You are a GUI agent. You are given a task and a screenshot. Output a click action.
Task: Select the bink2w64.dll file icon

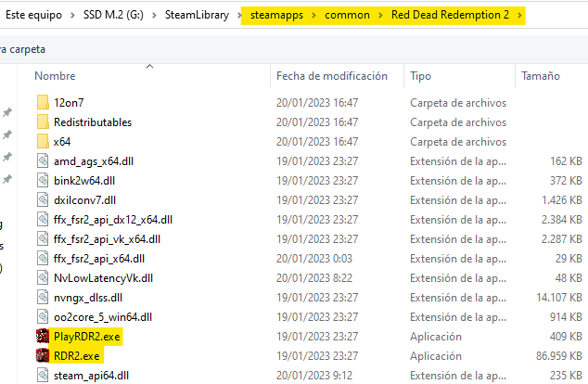point(43,180)
